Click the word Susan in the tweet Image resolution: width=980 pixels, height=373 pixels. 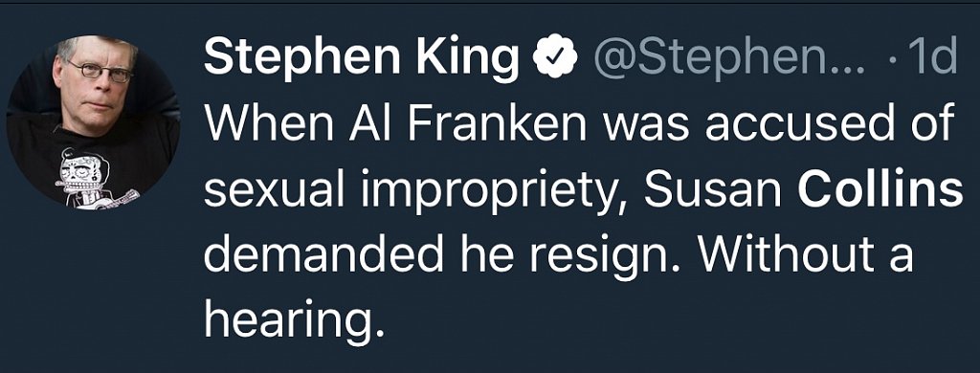point(713,188)
